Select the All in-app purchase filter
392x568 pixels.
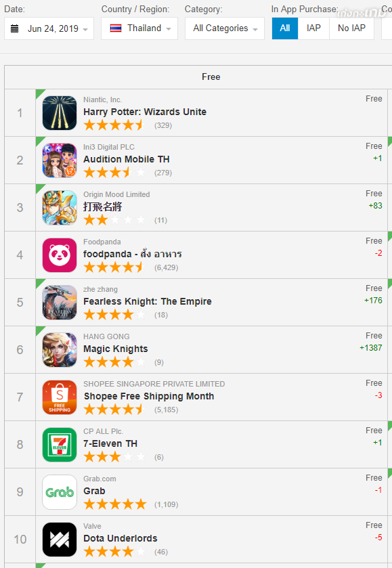coord(285,28)
